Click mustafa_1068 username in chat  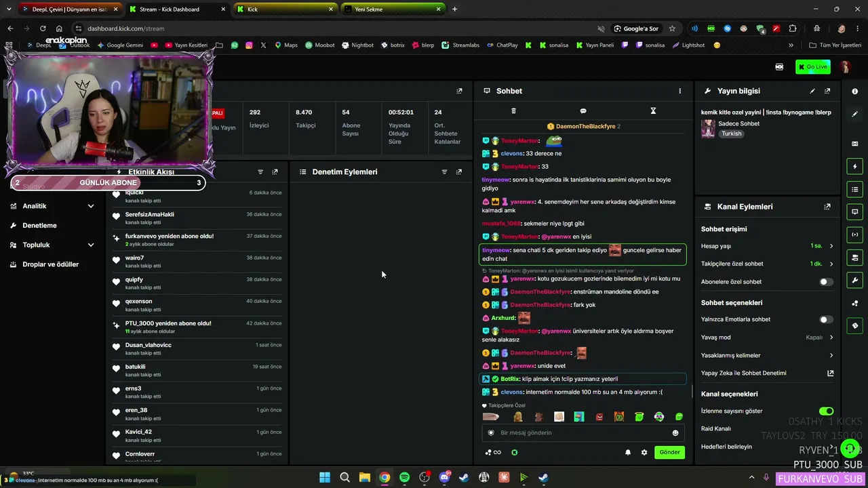[501, 224]
